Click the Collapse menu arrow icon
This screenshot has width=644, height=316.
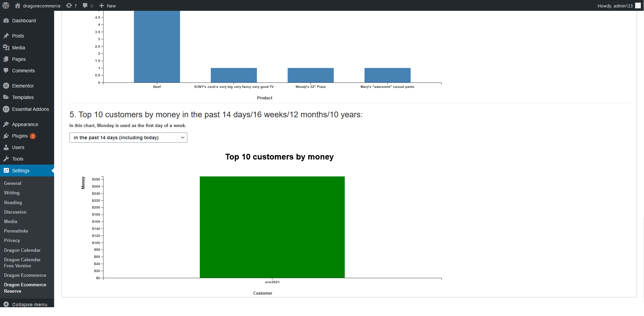click(x=6, y=304)
